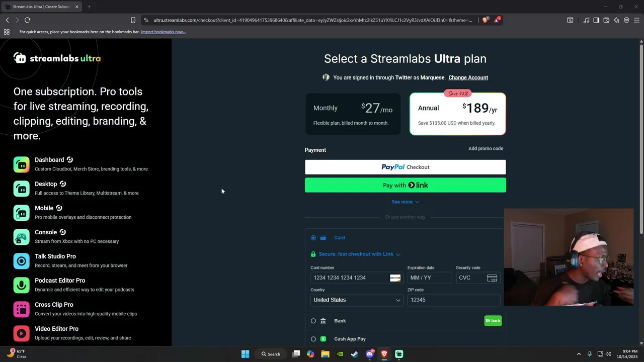Bookmark this page with the bookmark icon
This screenshot has height=362, width=644.
[x=133, y=20]
